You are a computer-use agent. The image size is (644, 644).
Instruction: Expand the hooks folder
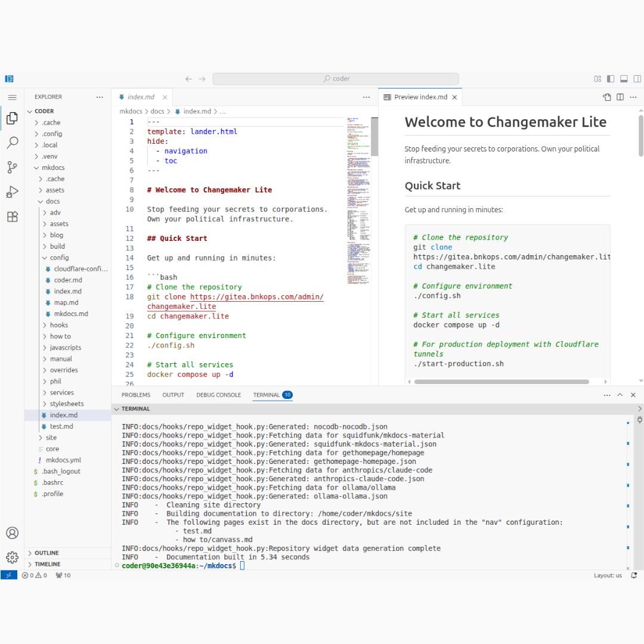(x=60, y=325)
